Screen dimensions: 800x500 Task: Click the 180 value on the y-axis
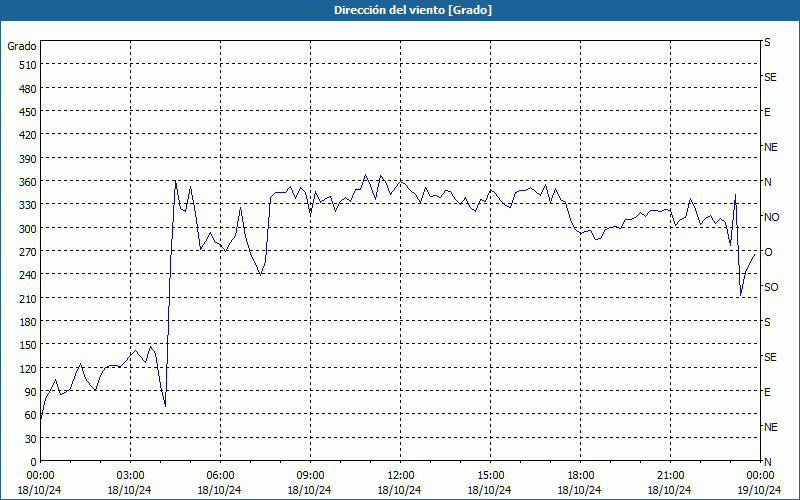point(28,322)
